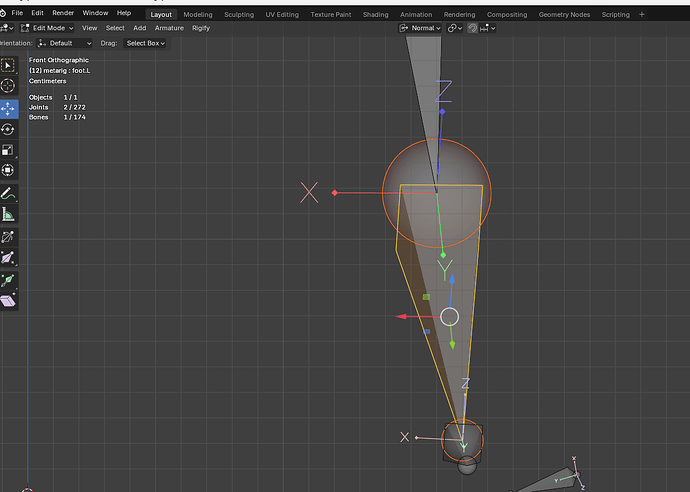690x492 pixels.
Task: Expand the Select Box drag dropdown
Action: (146, 43)
